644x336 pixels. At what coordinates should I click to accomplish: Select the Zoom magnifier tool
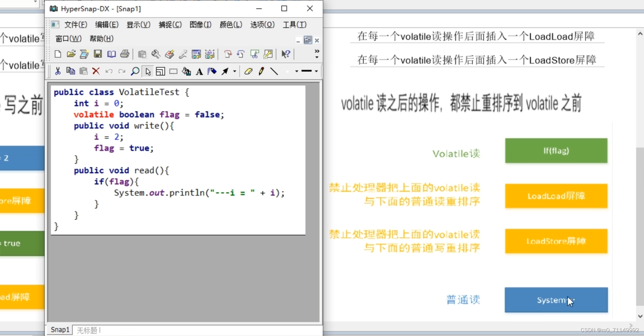[135, 72]
